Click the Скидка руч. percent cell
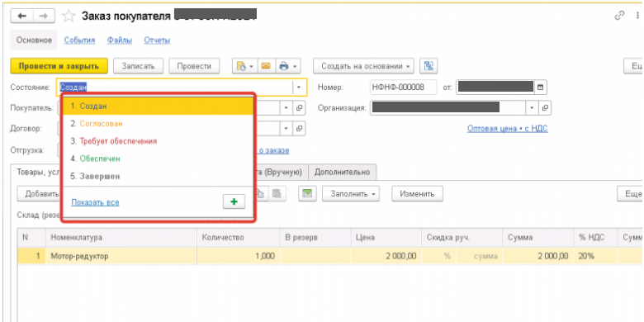Screen dimensions: 644x322 point(439,256)
